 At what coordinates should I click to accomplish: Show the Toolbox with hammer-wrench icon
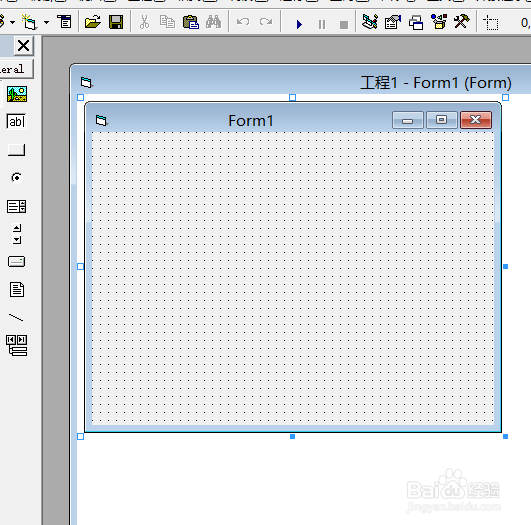pos(462,22)
